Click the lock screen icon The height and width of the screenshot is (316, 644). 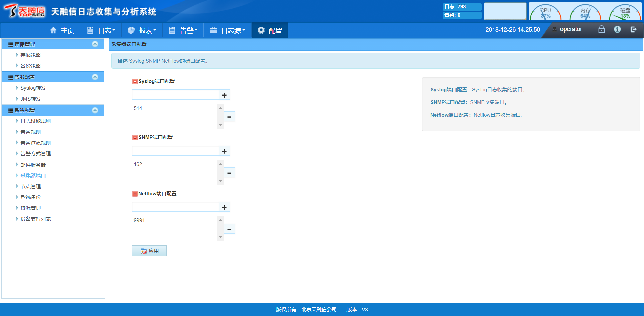[601, 29]
